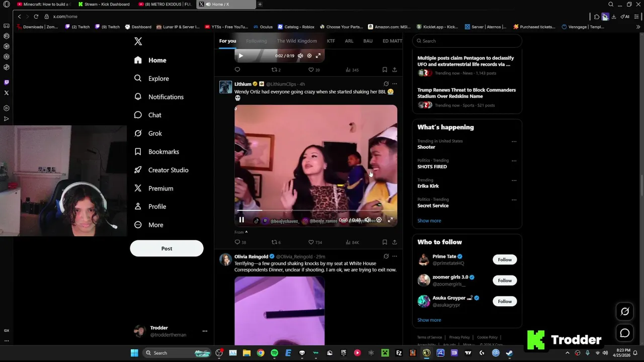This screenshot has height=362, width=644.
Task: Open more options for Secret Service trend
Action: (514, 200)
